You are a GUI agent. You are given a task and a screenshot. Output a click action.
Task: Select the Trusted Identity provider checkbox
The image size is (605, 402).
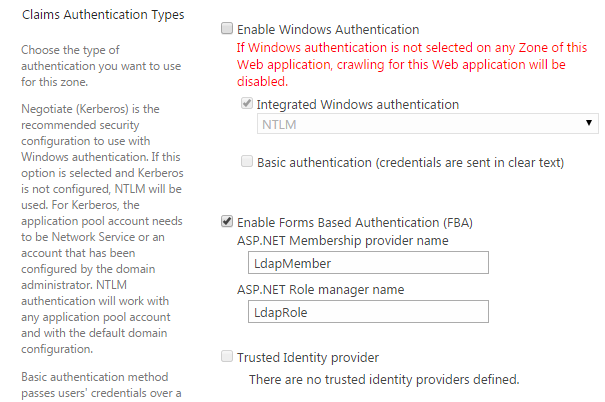click(x=227, y=357)
